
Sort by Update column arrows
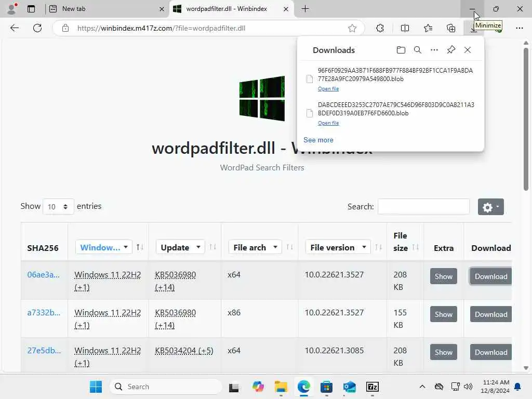[x=212, y=247]
